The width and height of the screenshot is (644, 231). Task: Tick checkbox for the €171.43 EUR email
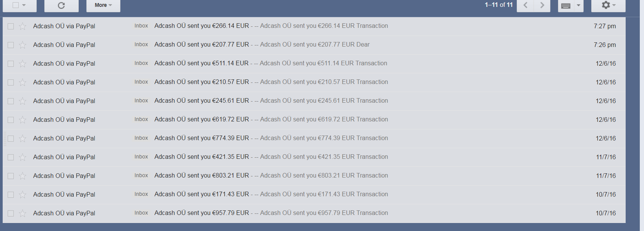[x=11, y=195]
